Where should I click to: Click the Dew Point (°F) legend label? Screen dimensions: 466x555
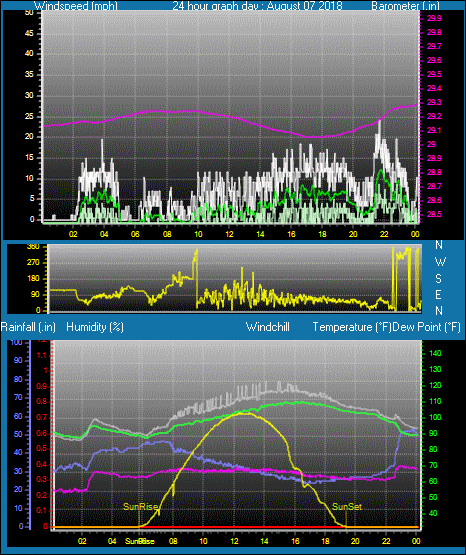[427, 327]
